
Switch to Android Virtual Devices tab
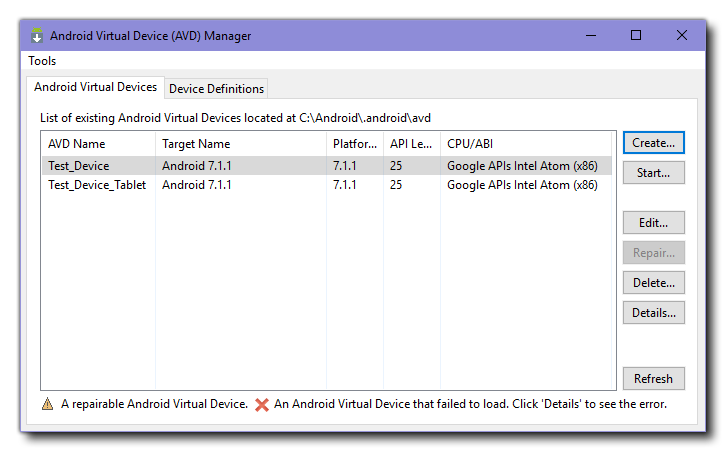tap(95, 87)
